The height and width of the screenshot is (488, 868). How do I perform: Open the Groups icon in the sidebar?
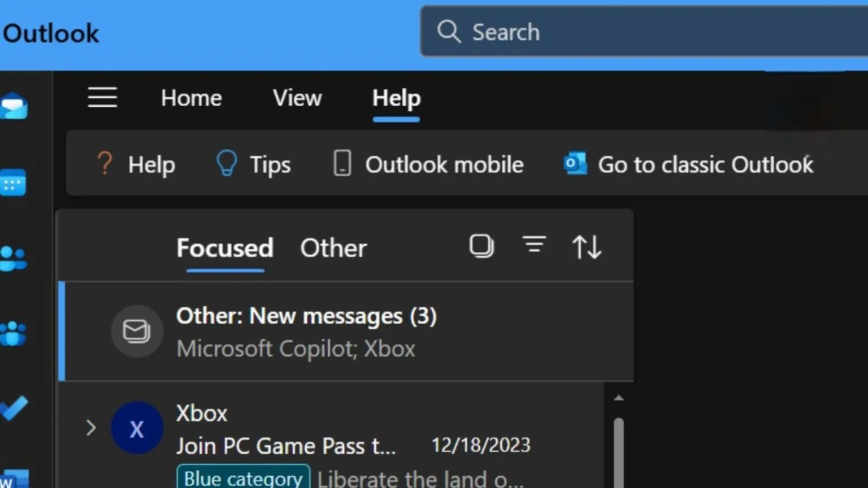13,333
